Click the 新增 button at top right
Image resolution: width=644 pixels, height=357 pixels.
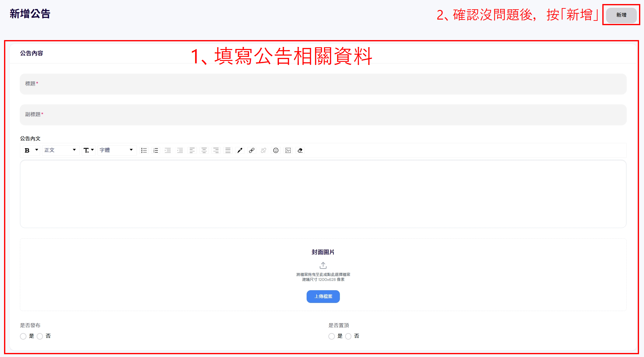coord(621,15)
